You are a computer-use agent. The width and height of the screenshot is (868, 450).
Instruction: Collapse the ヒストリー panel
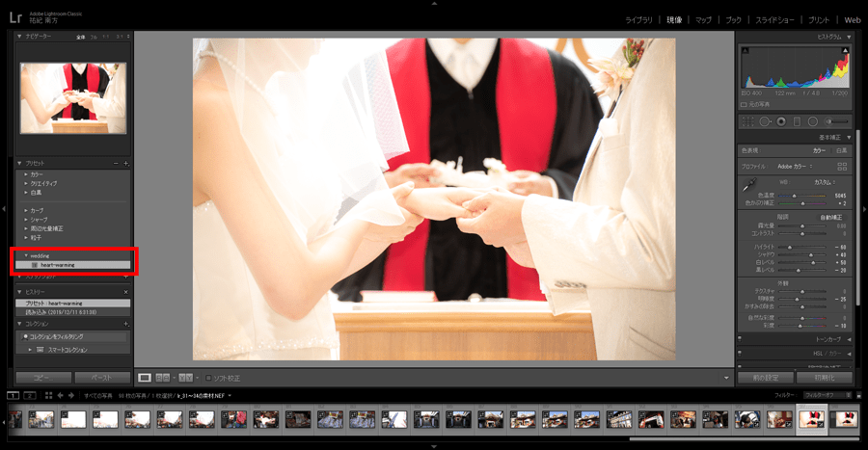(19, 292)
